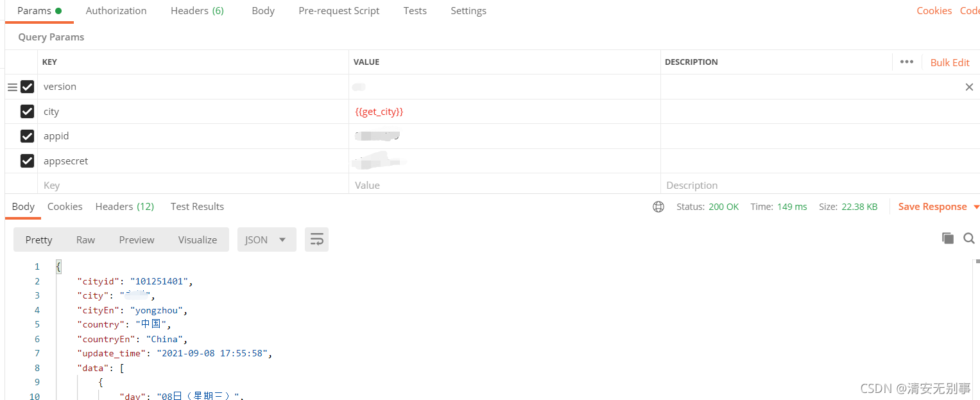Image resolution: width=980 pixels, height=400 pixels.
Task: Click the globe network icon beside Status
Action: (658, 207)
